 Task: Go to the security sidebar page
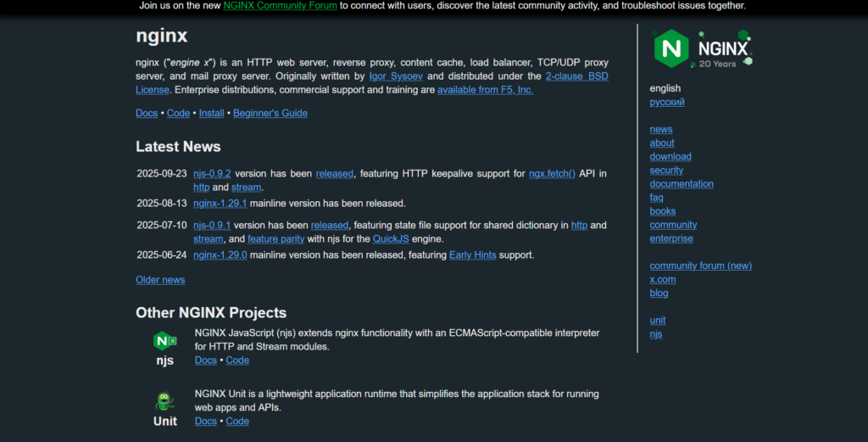pos(666,171)
